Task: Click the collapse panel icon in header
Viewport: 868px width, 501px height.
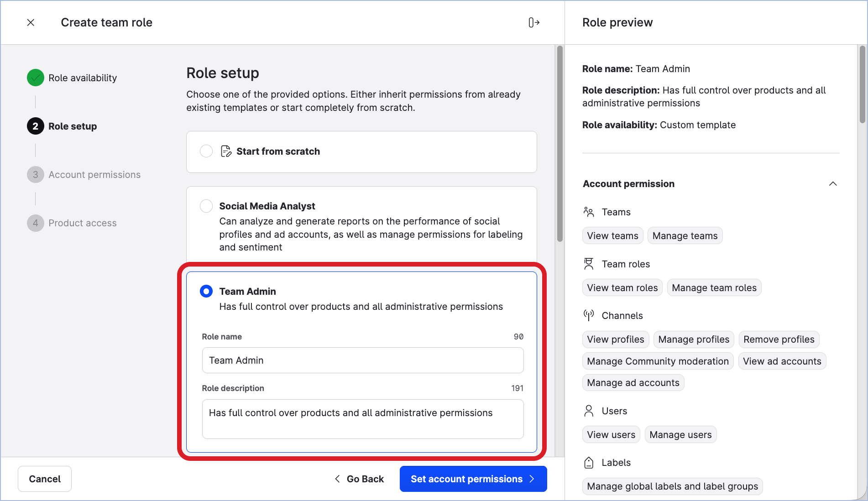Action: point(534,22)
